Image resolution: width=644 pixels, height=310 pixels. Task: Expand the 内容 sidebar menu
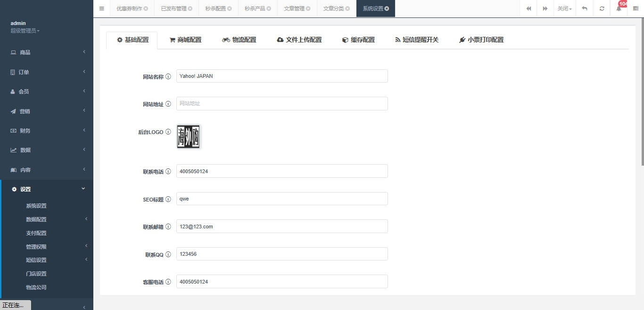pos(47,170)
